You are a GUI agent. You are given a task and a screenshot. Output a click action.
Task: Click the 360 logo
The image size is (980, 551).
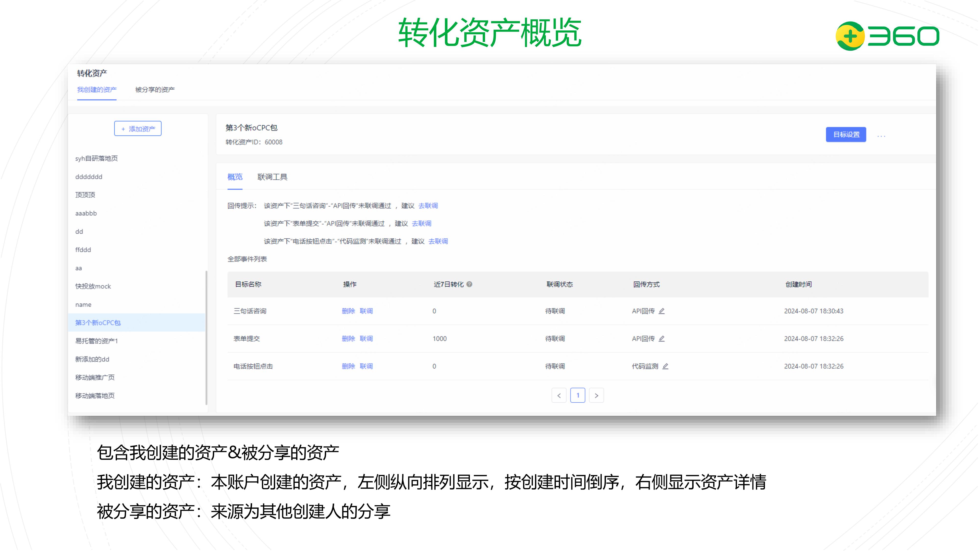887,36
